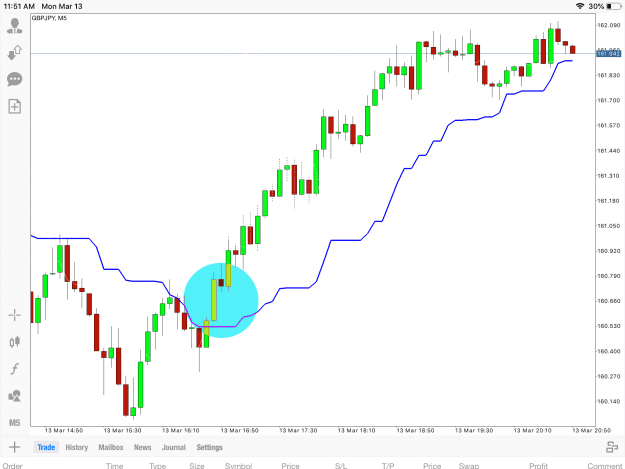The width and height of the screenshot is (625, 469).
Task: Click the S/L column header
Action: tap(341, 465)
